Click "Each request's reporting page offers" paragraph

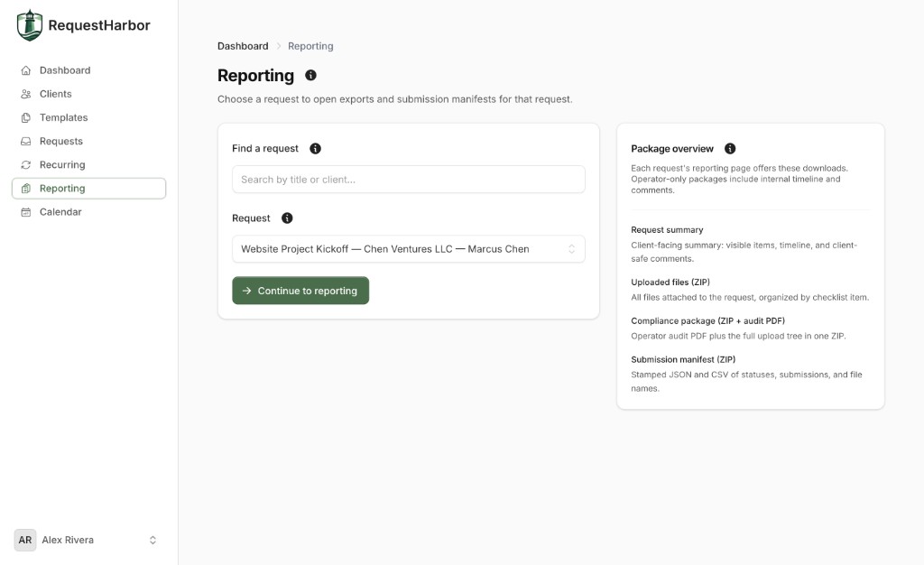(x=740, y=179)
